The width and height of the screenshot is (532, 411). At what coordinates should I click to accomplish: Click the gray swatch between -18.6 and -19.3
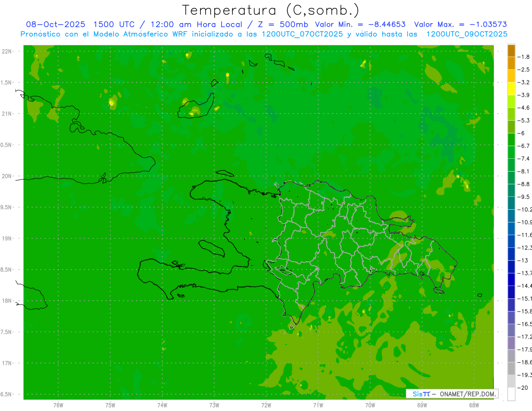(511, 368)
